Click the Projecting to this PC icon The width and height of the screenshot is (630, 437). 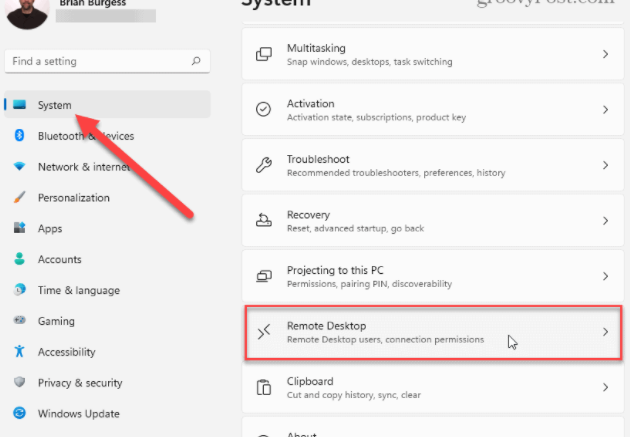[264, 276]
